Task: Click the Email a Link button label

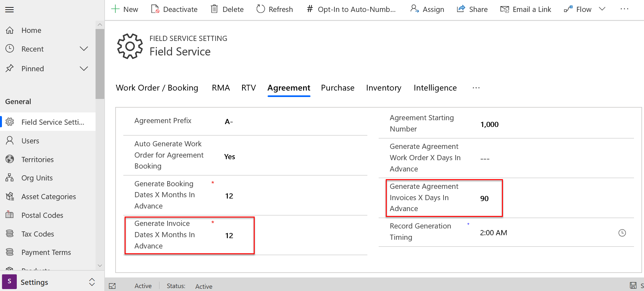Action: [532, 9]
